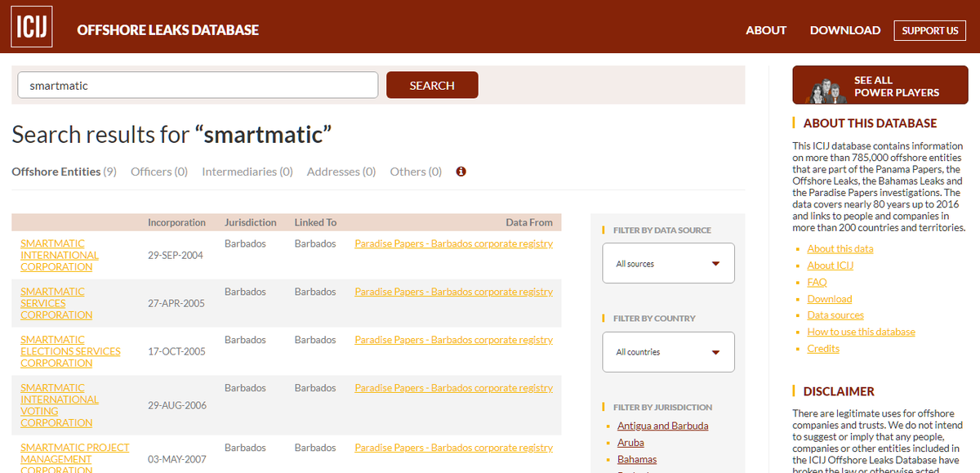Open the All sources data source dropdown
This screenshot has width=980, height=473.
[x=669, y=264]
